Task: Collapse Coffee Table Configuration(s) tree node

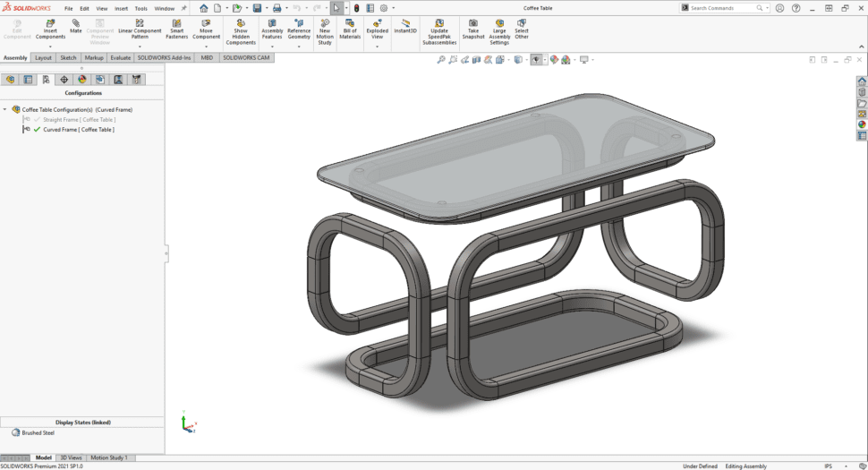Action: click(x=5, y=109)
